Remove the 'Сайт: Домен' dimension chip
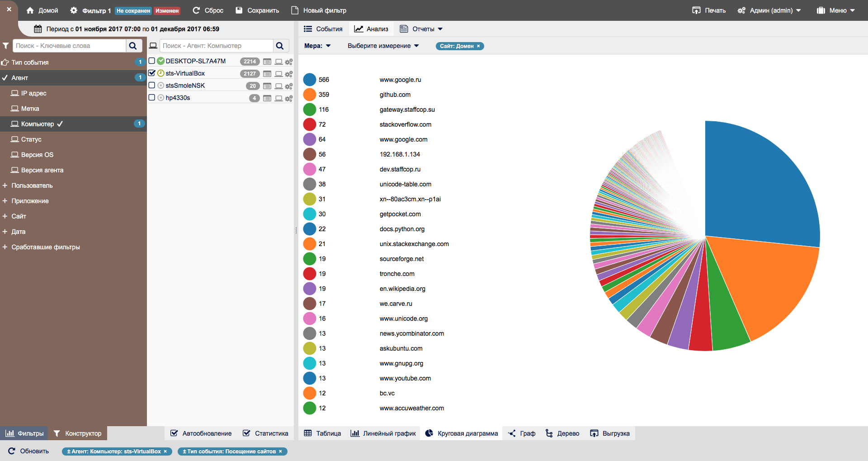 478,46
